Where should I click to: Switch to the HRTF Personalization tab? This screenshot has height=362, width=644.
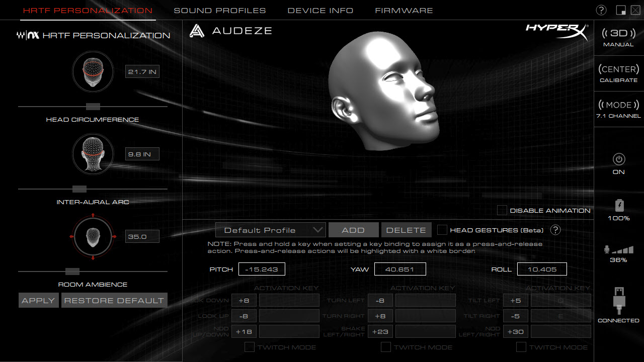(88, 10)
